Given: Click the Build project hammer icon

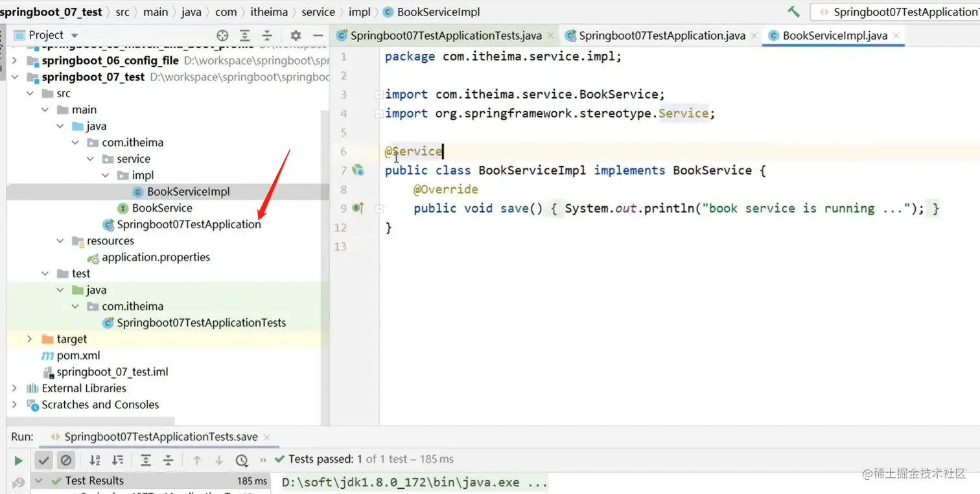Looking at the screenshot, I should coord(793,12).
